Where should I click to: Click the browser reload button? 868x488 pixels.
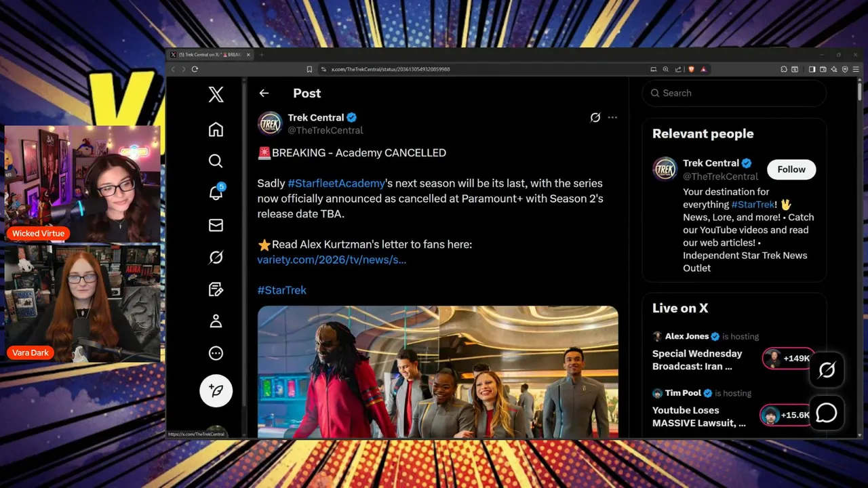click(195, 69)
